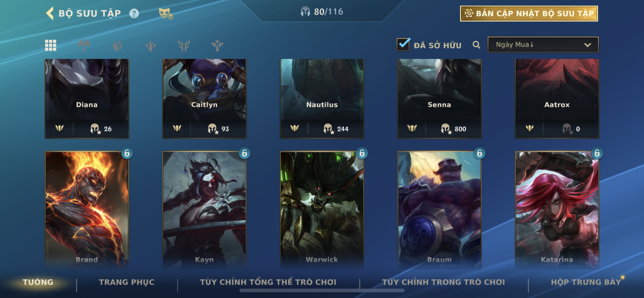
Task: Select the all champions grid filter
Action: [x=51, y=45]
